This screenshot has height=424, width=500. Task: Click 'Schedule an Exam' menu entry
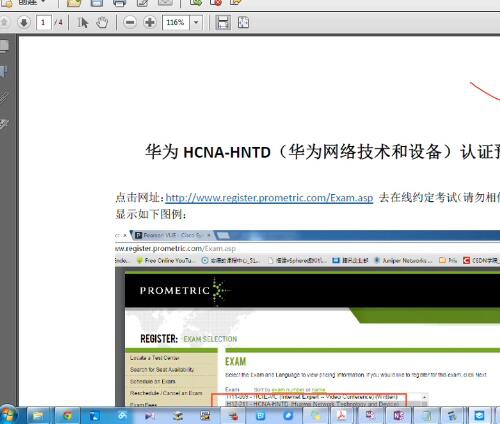[153, 381]
